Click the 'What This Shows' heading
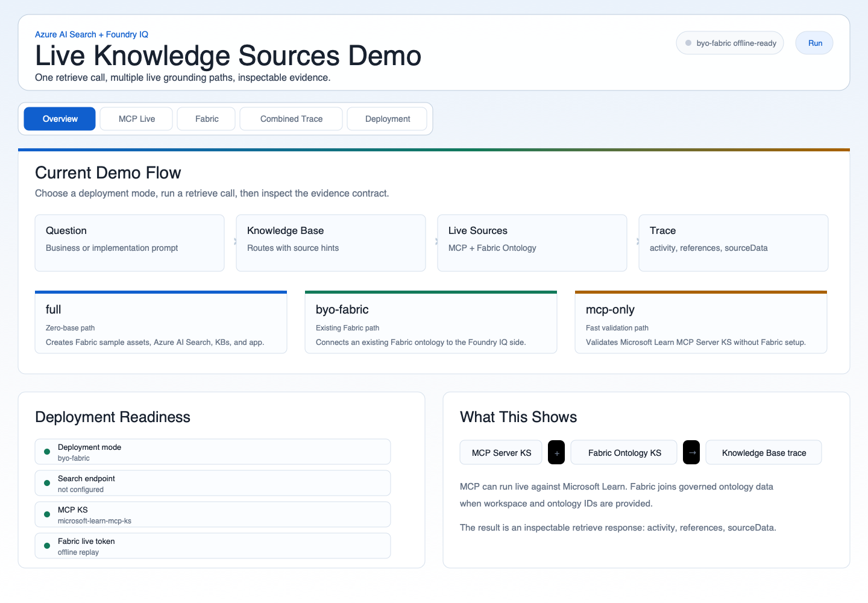This screenshot has height=603, width=868. pos(518,417)
